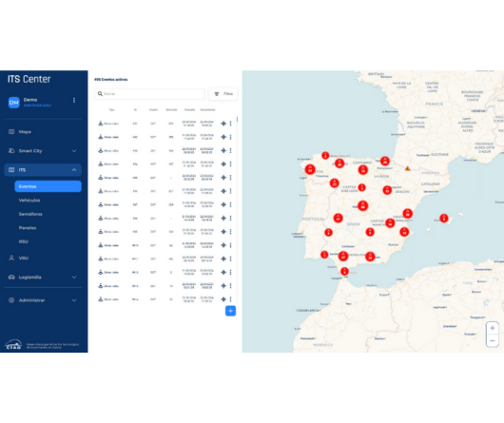Click the Administrar gear icon
The width and height of the screenshot is (504, 423).
[11, 300]
